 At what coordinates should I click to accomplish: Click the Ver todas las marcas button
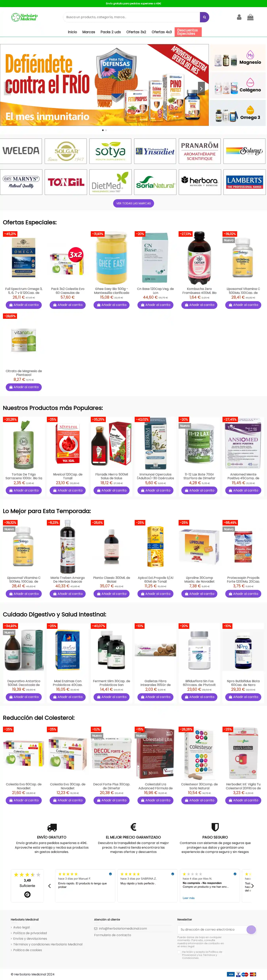(133, 203)
